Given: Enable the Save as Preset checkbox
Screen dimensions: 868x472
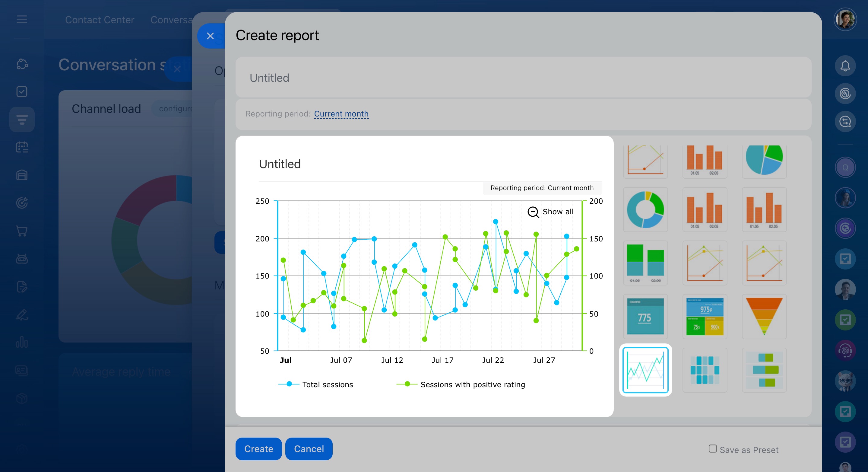Looking at the screenshot, I should coord(712,449).
